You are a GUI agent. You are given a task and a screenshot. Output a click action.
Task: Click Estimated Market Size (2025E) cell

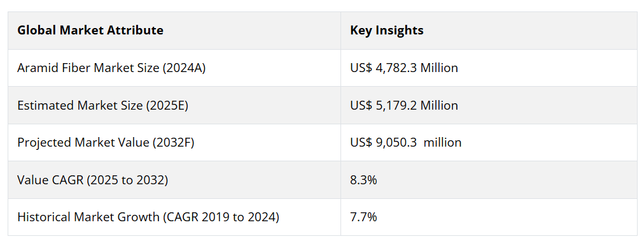pos(174,105)
